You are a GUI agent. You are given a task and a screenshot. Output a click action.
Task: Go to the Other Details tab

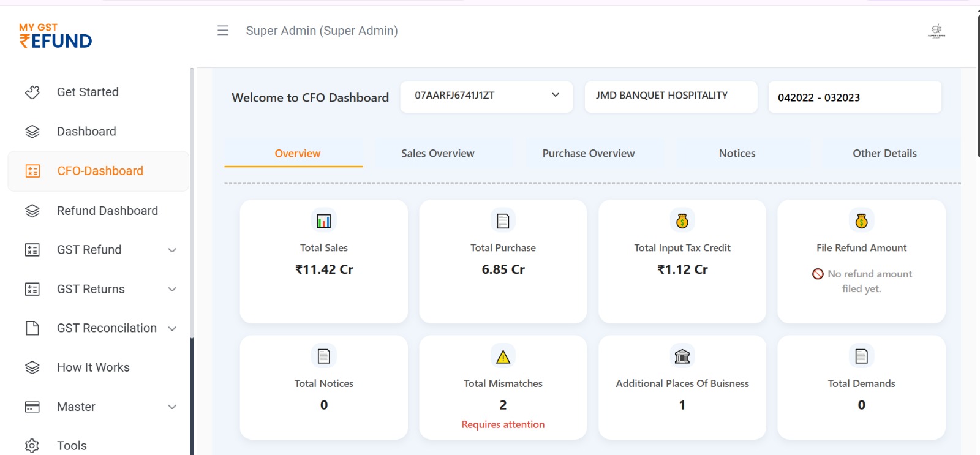885,154
